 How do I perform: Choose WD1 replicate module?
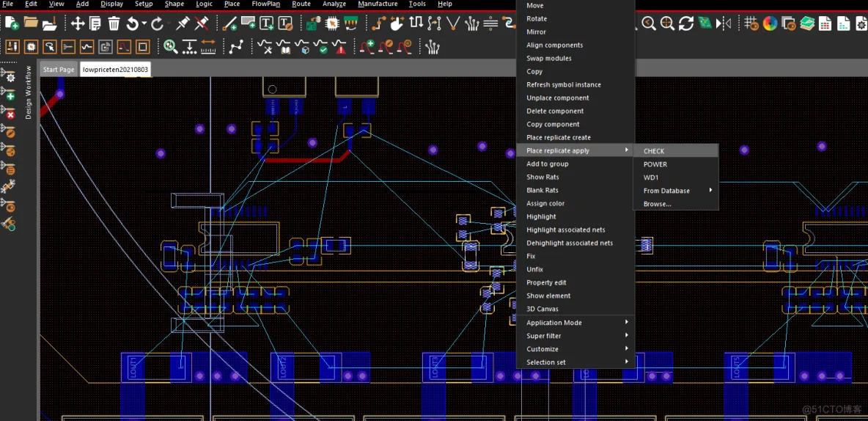point(676,177)
